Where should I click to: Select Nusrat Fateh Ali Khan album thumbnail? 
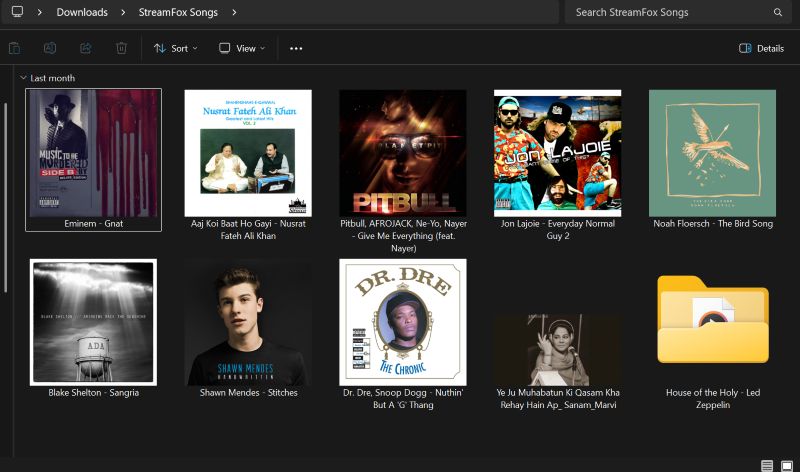(x=248, y=153)
